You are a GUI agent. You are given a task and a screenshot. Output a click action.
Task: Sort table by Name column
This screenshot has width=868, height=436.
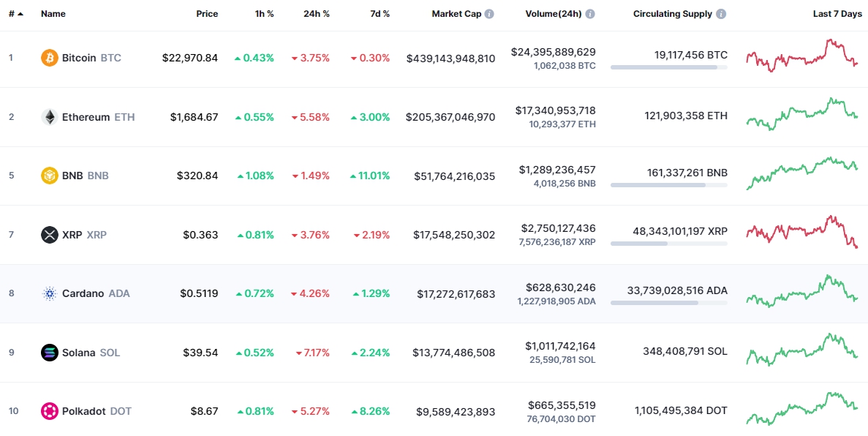pos(53,14)
